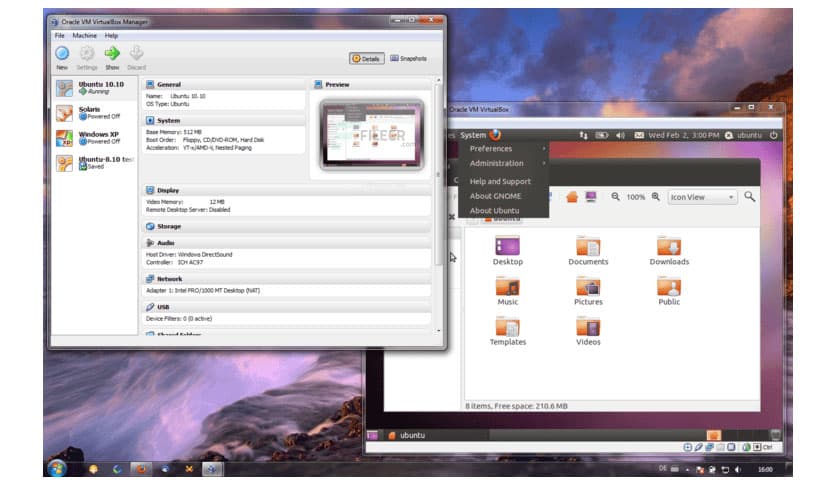Open the Help menu in VirtualBox Manager
This screenshot has height=484, width=836.
click(x=111, y=36)
